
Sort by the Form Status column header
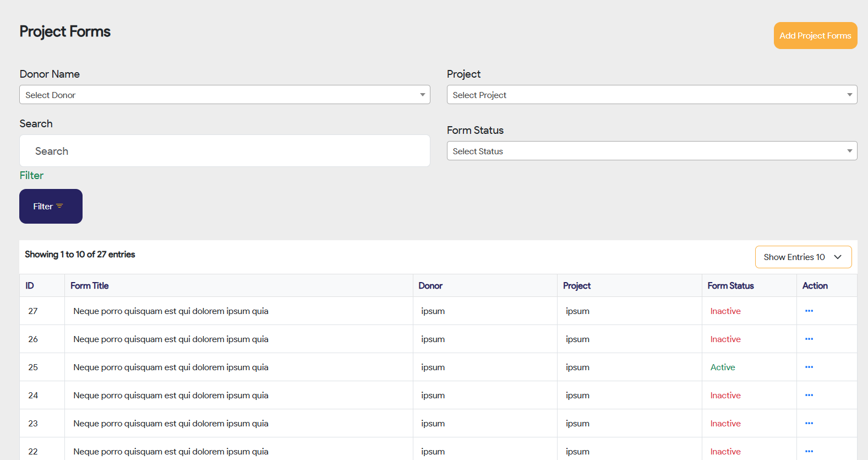(730, 286)
